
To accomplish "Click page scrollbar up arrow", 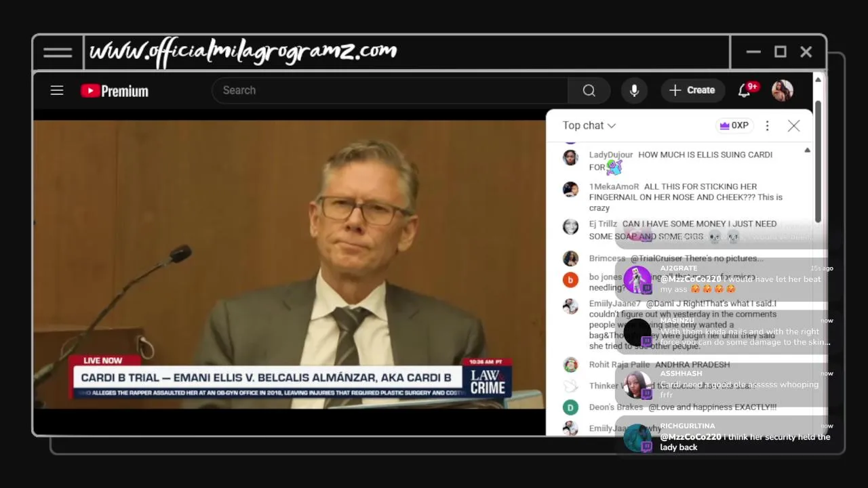I will point(818,80).
